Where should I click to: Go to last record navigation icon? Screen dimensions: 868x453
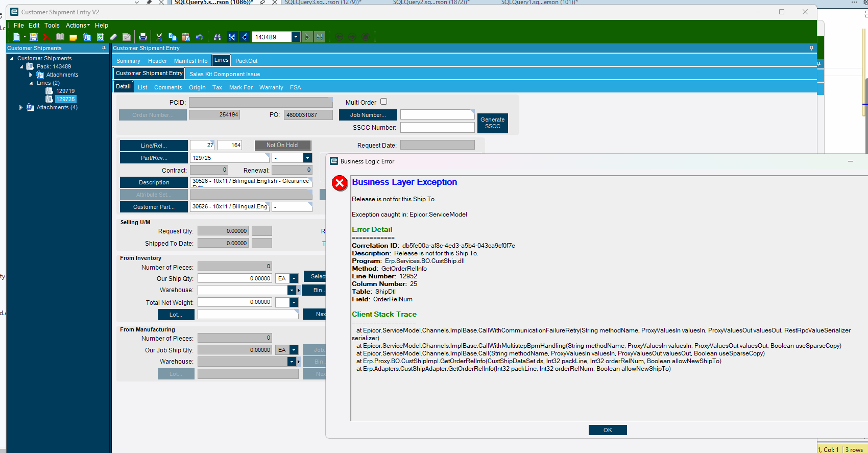pyautogui.click(x=320, y=37)
